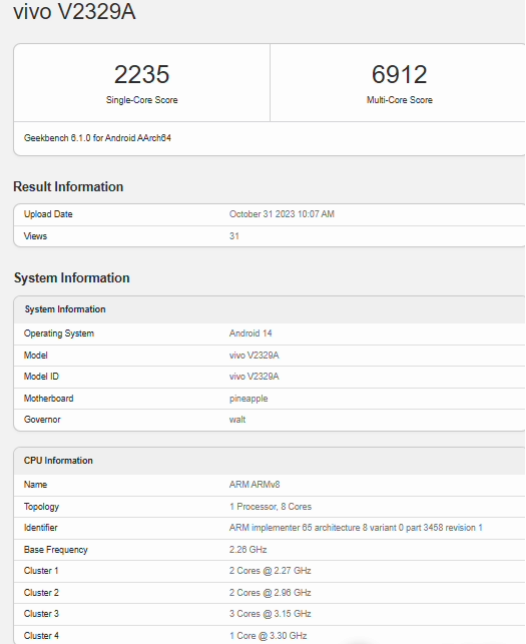Select the Identifier label
The width and height of the screenshot is (526, 644).
41,528
